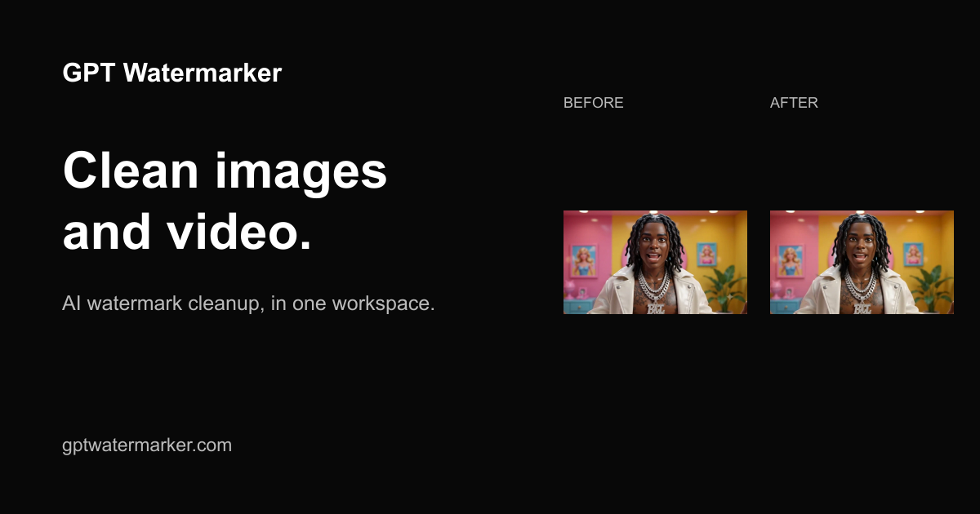Click the AI watermark cleanup subtitle
This screenshot has width=980, height=514.
(x=248, y=304)
